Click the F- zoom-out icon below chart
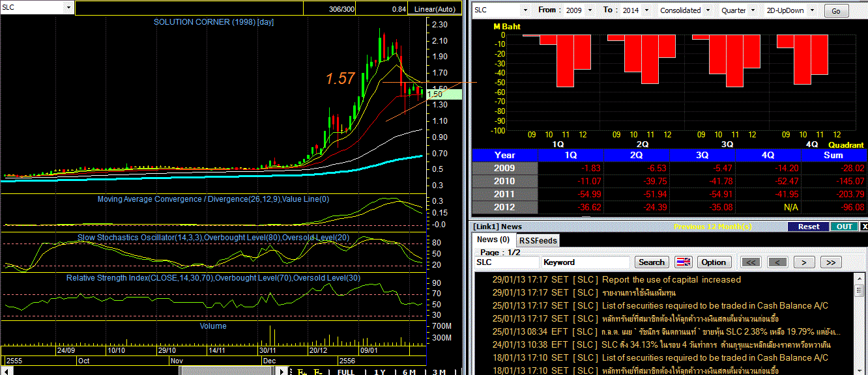 pyautogui.click(x=319, y=371)
